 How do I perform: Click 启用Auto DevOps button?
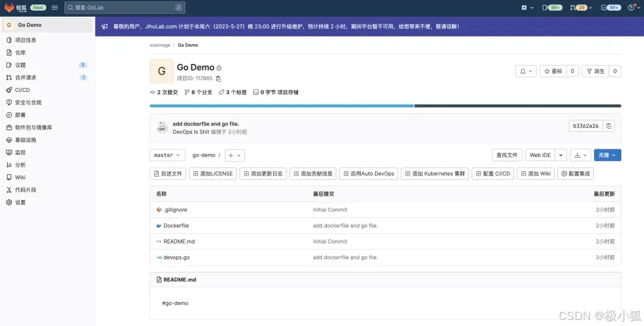369,174
